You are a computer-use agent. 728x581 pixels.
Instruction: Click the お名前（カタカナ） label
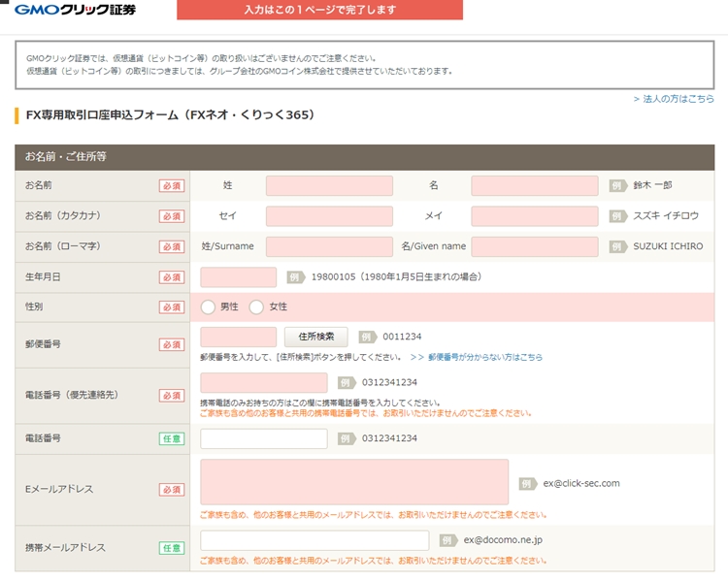pos(63,215)
